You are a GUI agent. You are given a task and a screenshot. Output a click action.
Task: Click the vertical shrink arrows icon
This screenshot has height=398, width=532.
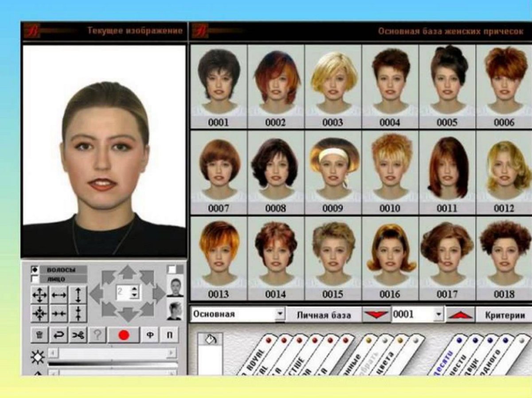click(x=78, y=313)
